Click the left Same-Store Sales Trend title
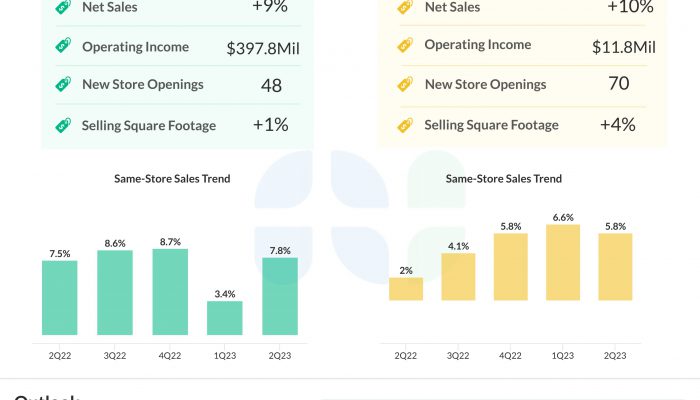Image resolution: width=700 pixels, height=400 pixels. 172,179
